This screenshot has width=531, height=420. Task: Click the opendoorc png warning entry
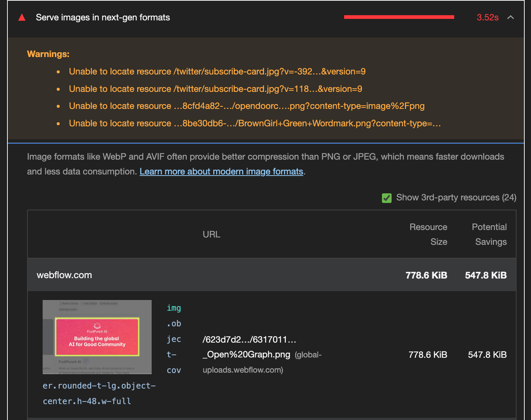click(x=246, y=106)
